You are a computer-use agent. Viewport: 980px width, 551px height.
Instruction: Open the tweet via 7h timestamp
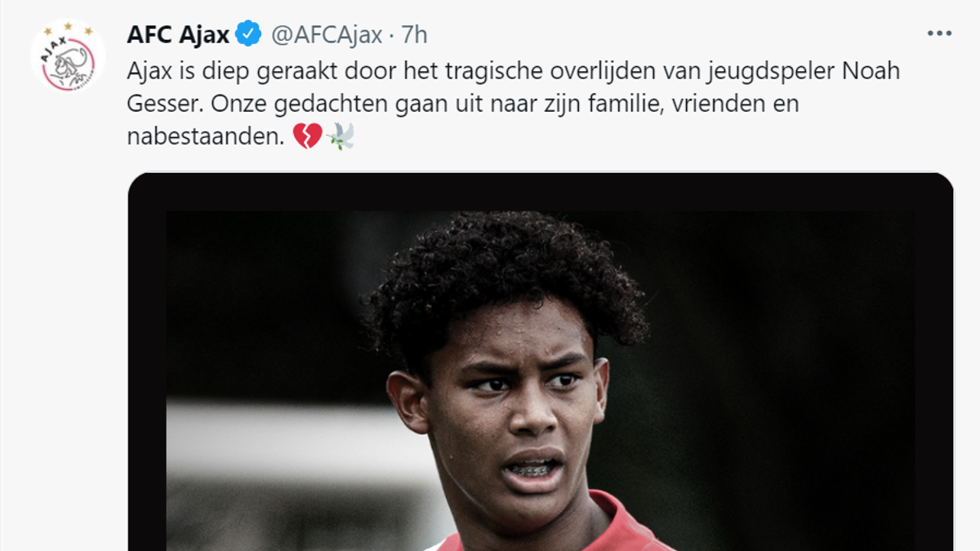click(x=414, y=34)
